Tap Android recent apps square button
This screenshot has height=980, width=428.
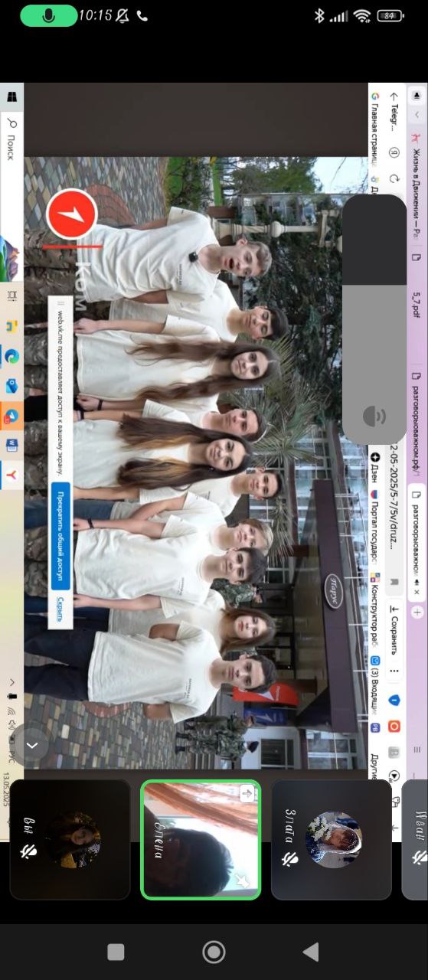pos(116,952)
